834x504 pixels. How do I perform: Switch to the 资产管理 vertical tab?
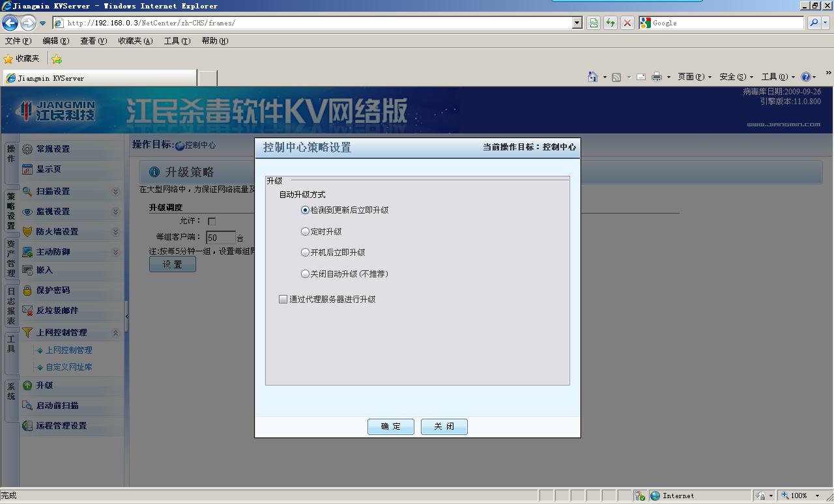point(11,259)
